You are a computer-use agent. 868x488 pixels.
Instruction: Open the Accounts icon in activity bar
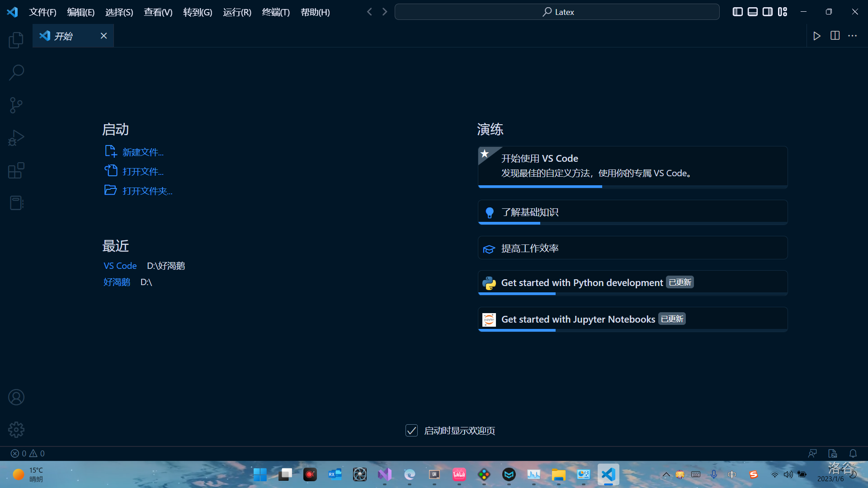click(16, 397)
